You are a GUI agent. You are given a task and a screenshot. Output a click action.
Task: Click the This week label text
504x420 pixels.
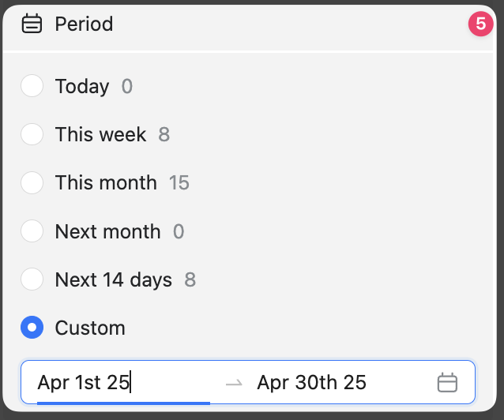click(100, 134)
